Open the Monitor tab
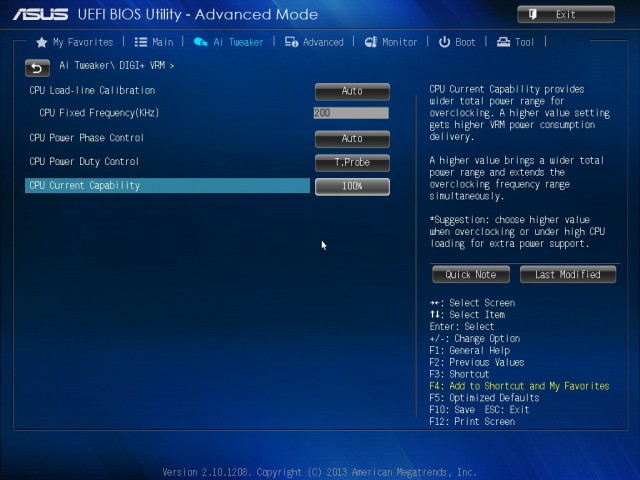Viewport: 640px width, 480px height. (391, 42)
